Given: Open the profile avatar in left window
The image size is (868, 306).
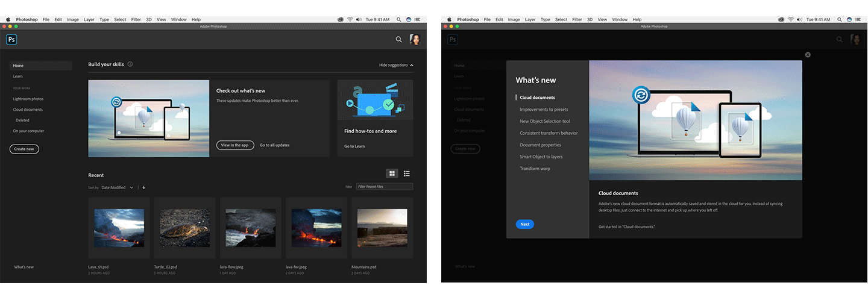Looking at the screenshot, I should click(415, 39).
